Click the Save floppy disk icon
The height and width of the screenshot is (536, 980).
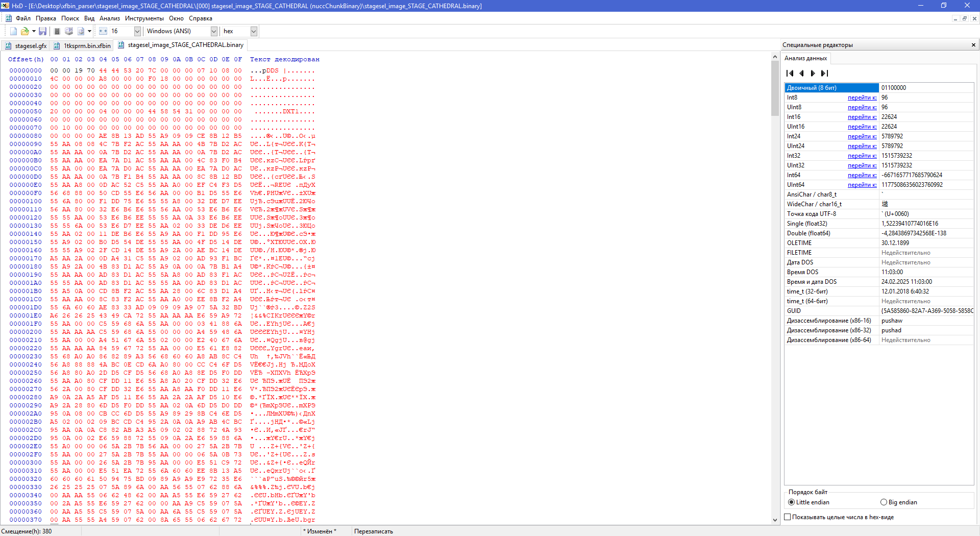[43, 31]
